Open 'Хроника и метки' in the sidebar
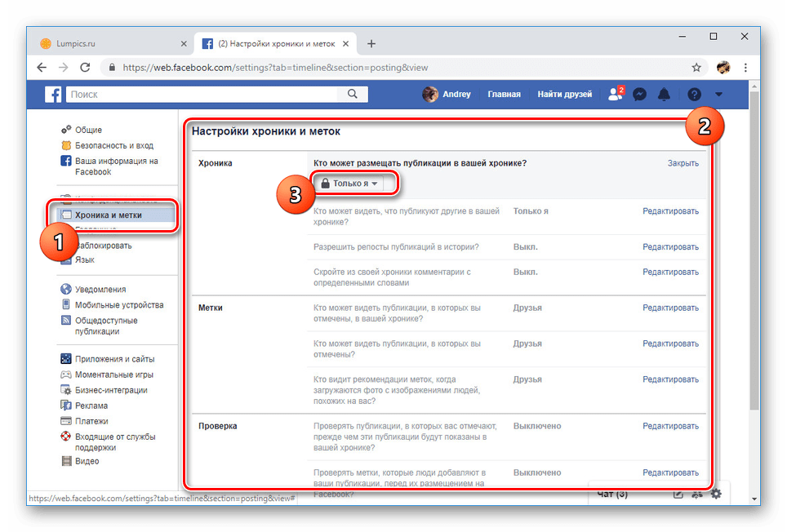Image resolution: width=787 pixels, height=532 pixels. click(x=109, y=215)
